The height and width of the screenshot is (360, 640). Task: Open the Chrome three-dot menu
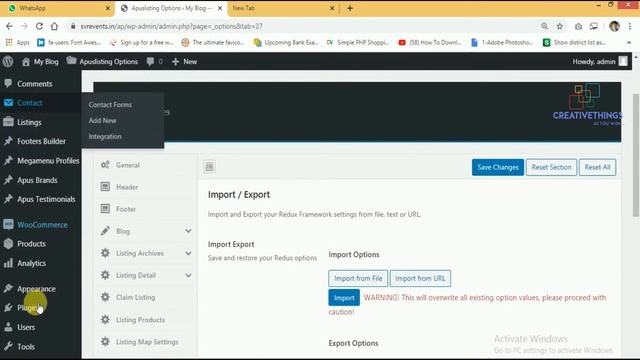pyautogui.click(x=630, y=26)
